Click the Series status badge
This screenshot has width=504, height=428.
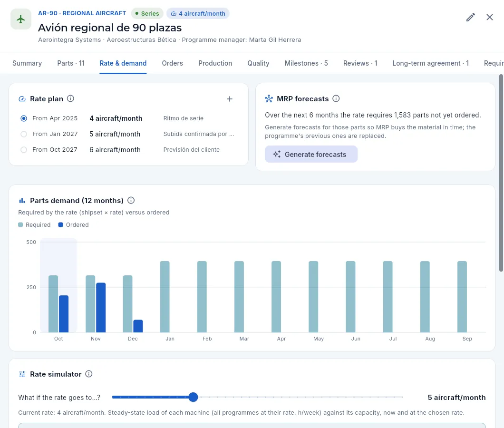click(x=147, y=13)
